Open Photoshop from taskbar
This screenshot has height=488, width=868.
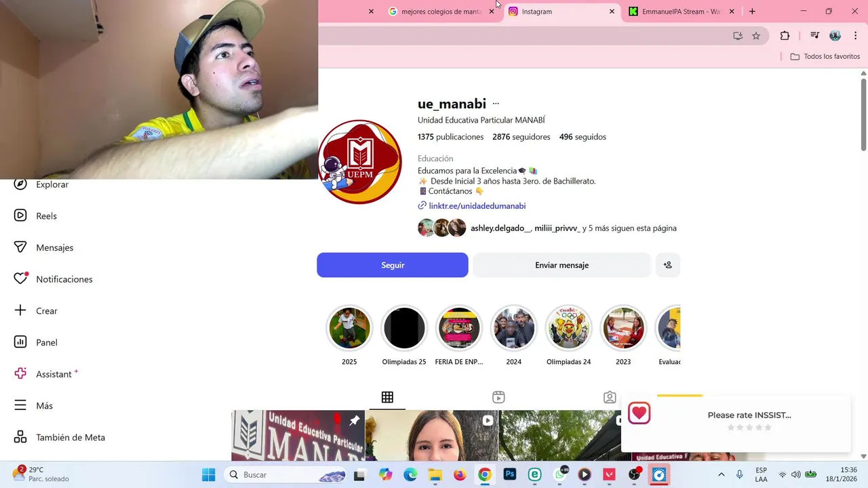point(509,475)
